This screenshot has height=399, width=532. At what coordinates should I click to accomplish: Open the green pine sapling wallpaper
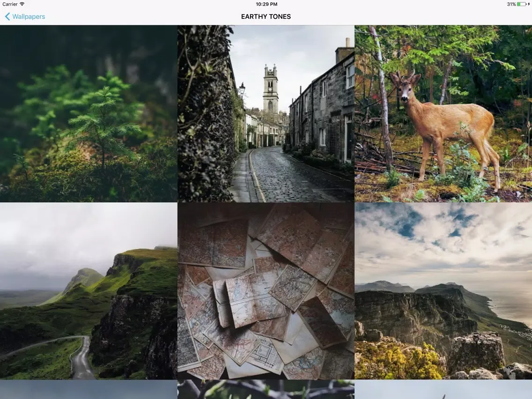(89, 113)
